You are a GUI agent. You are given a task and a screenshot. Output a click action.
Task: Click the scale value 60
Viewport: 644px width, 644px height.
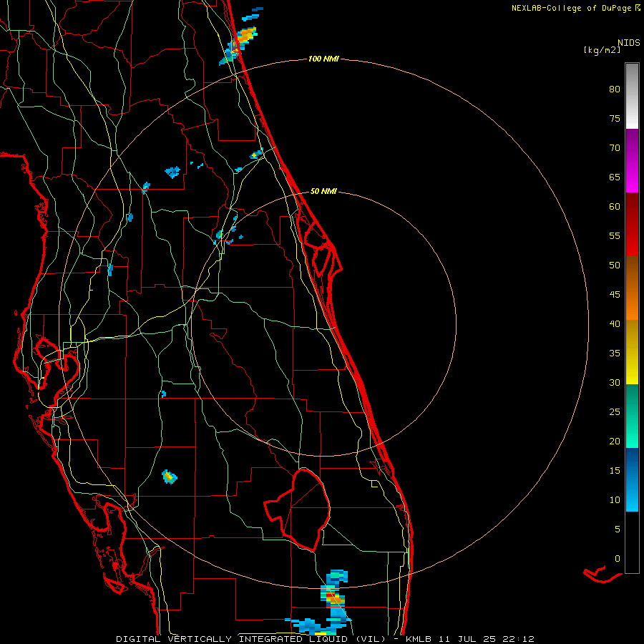tap(615, 207)
